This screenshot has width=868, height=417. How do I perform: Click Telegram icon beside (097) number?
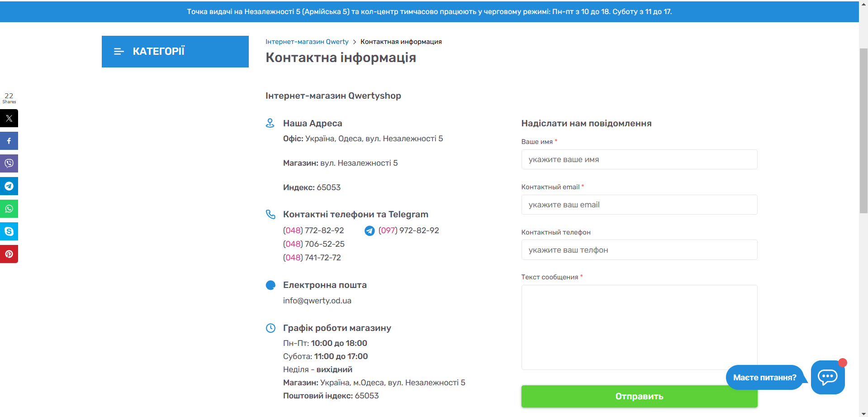point(370,231)
